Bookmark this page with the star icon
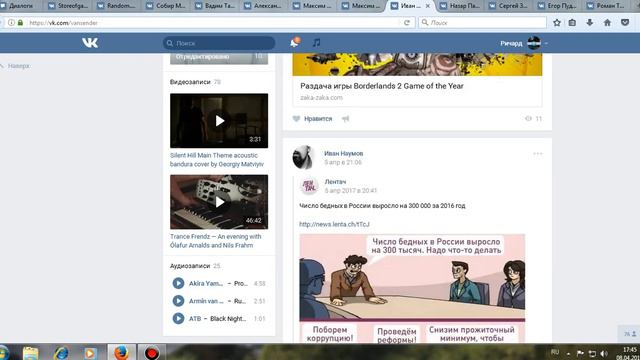Screen dimensions: 640x360 click(x=557, y=23)
